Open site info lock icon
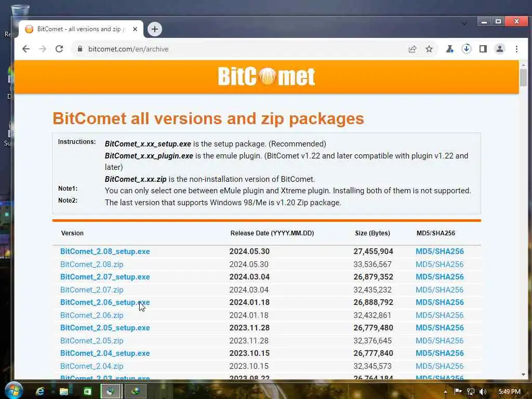Screen dimensions: 532x399 coord(79,49)
